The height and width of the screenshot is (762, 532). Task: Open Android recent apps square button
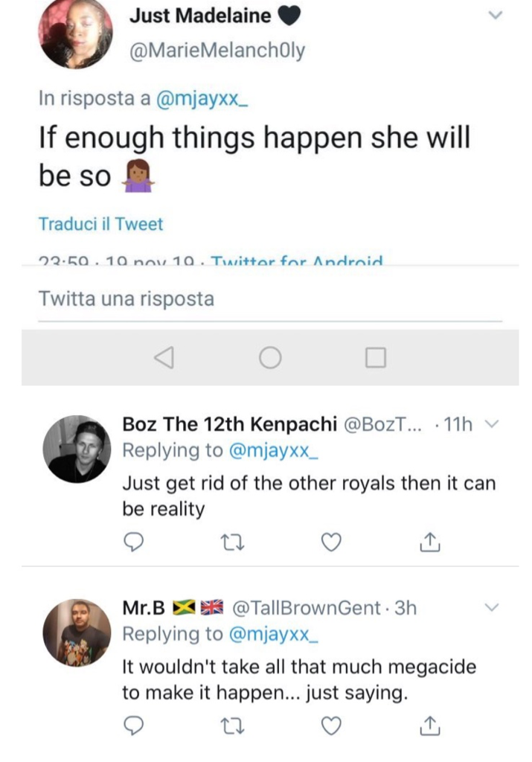[376, 358]
